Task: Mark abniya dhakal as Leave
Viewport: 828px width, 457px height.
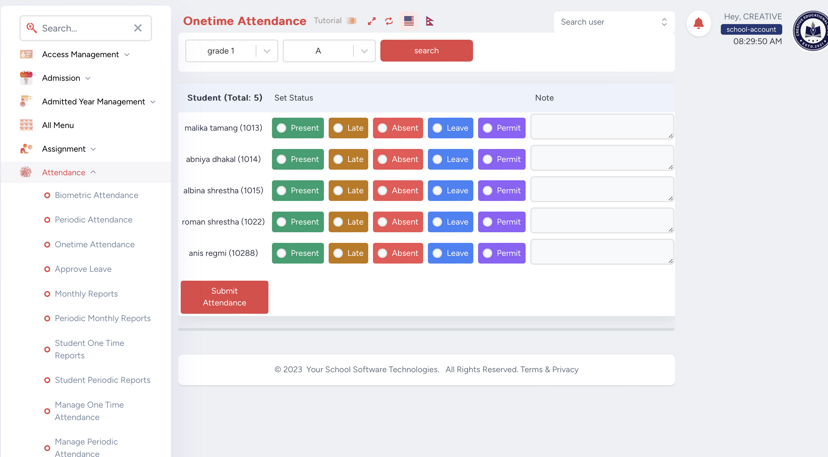Action: click(x=450, y=159)
